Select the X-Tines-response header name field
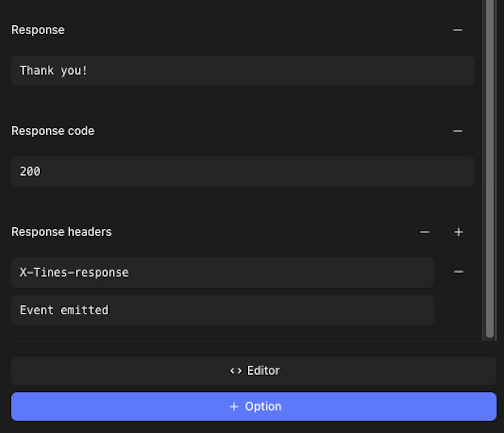The height and width of the screenshot is (433, 504). (x=223, y=273)
